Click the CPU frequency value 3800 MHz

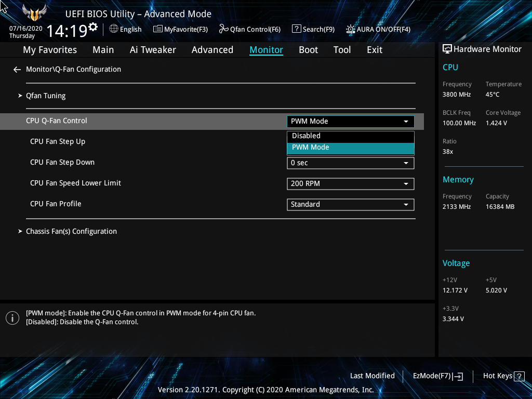(457, 95)
